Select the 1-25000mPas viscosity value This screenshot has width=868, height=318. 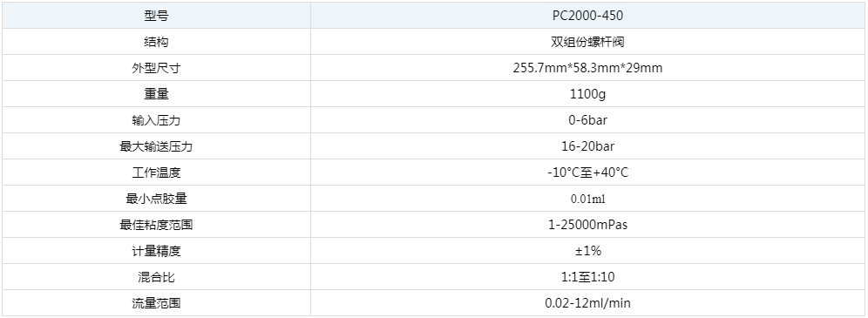(x=588, y=225)
